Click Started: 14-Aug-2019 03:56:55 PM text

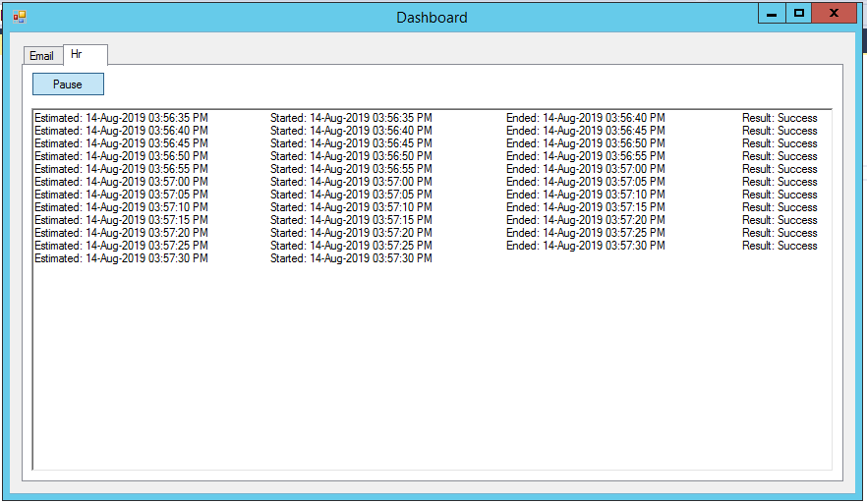351,169
